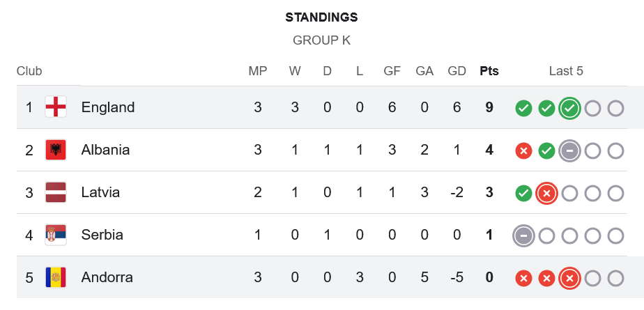Open the England team link
Screen dimensions: 644x310
(108, 107)
